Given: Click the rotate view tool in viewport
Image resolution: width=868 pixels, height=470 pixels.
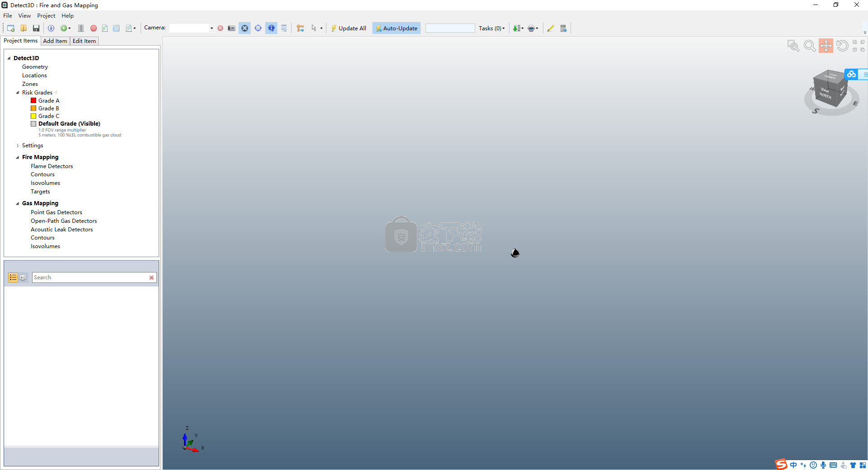Looking at the screenshot, I should pos(842,46).
